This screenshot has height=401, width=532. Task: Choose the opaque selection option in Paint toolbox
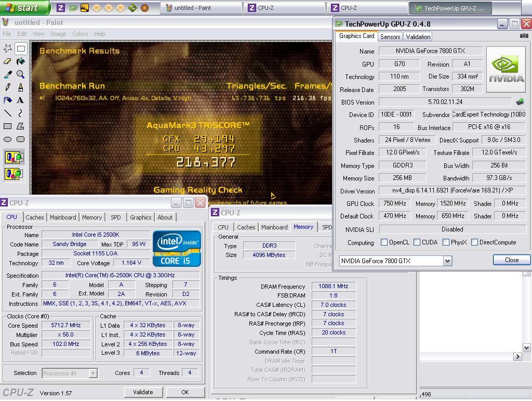[x=14, y=157]
